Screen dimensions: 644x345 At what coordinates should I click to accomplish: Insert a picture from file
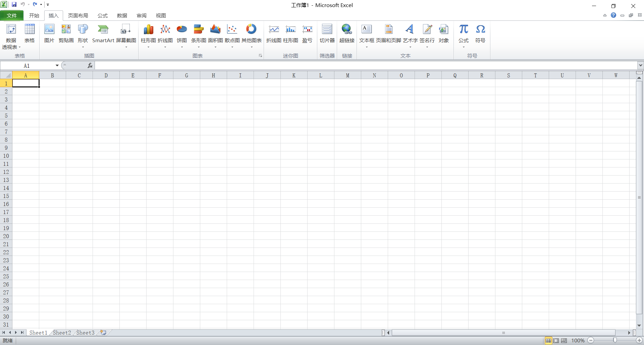[49, 33]
